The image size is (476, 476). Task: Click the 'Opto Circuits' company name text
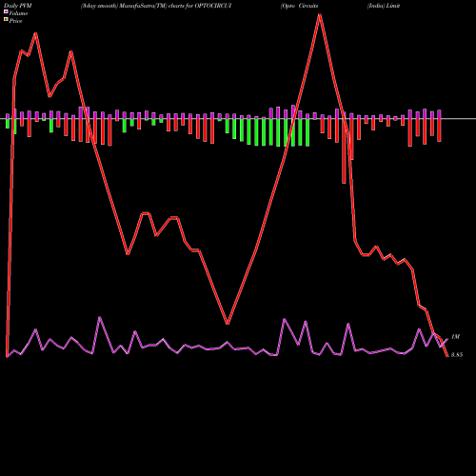pyautogui.click(x=299, y=6)
